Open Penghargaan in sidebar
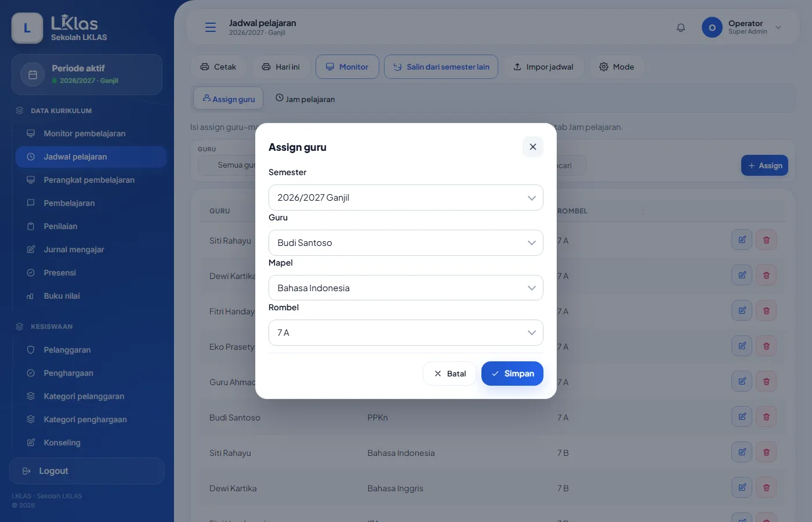 [x=91, y=373]
